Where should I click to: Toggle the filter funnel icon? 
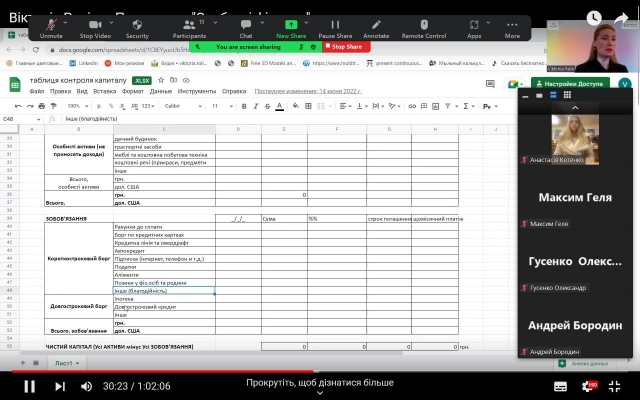[x=448, y=106]
